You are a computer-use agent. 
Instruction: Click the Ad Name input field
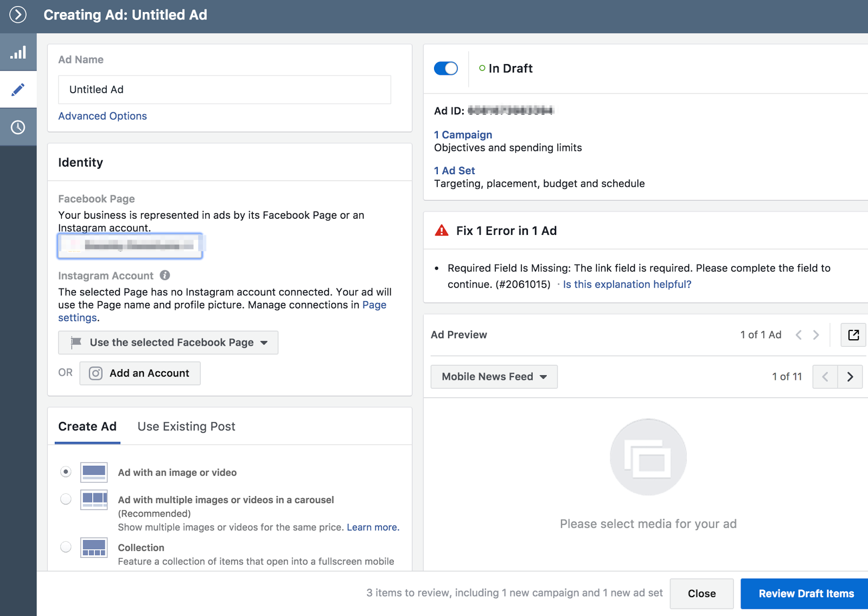coord(225,90)
